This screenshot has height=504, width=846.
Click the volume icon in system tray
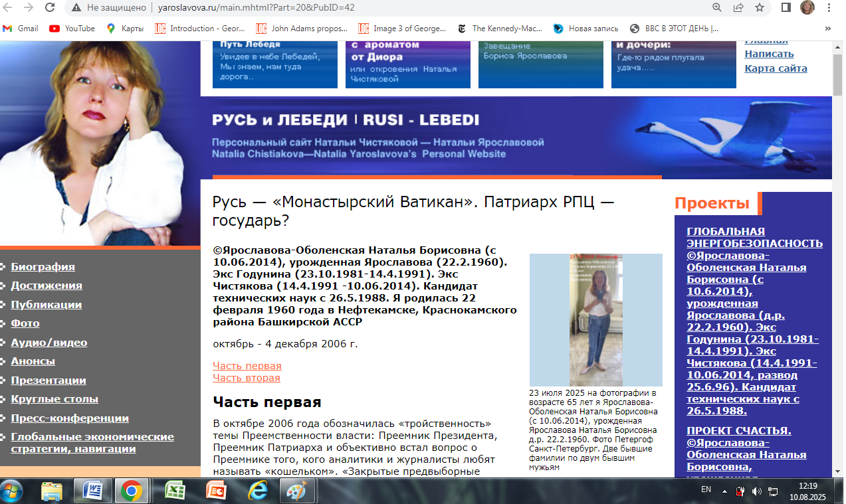click(x=757, y=492)
